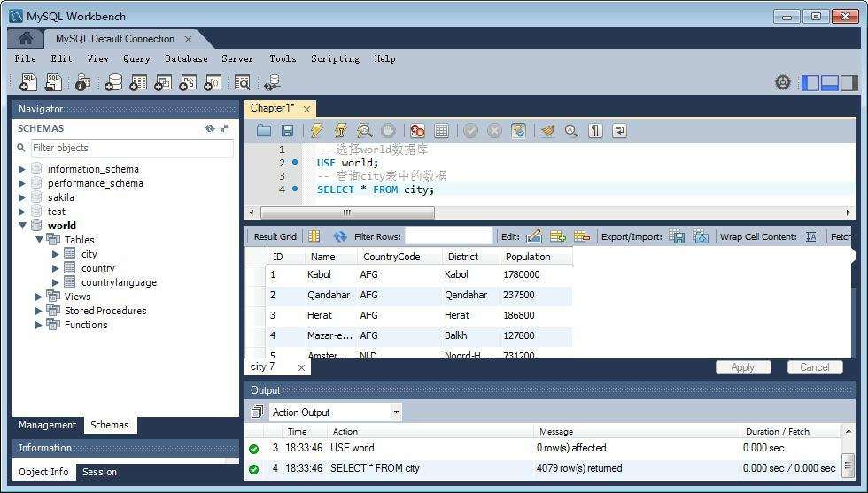Click the editor horizontal scrollbar thumb
This screenshot has width=868, height=493.
347,212
